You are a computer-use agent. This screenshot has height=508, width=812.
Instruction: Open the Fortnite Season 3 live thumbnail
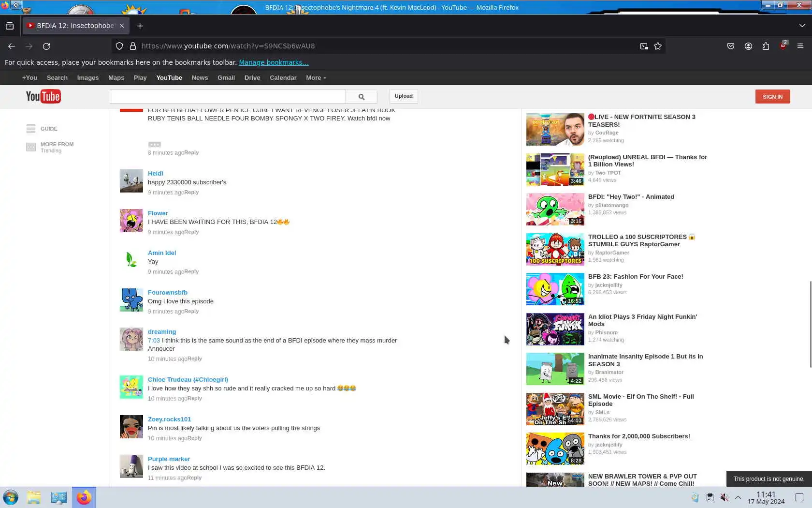[555, 130]
